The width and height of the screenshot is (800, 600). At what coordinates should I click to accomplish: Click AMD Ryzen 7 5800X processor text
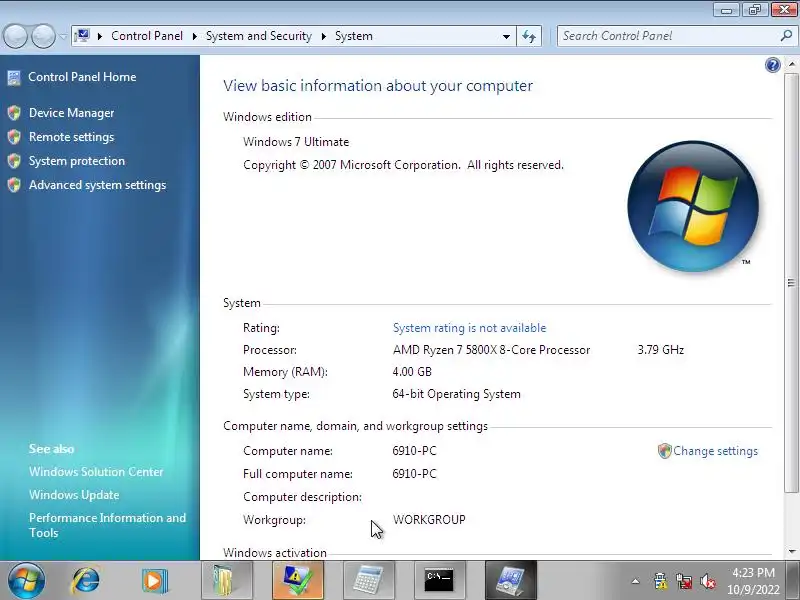pyautogui.click(x=491, y=350)
